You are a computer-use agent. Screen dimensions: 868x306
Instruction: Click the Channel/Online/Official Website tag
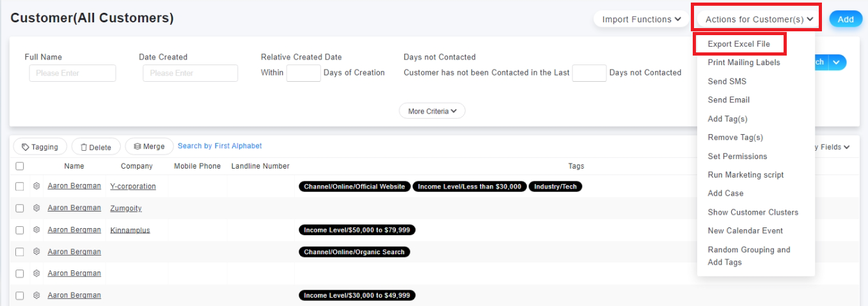coord(354,187)
